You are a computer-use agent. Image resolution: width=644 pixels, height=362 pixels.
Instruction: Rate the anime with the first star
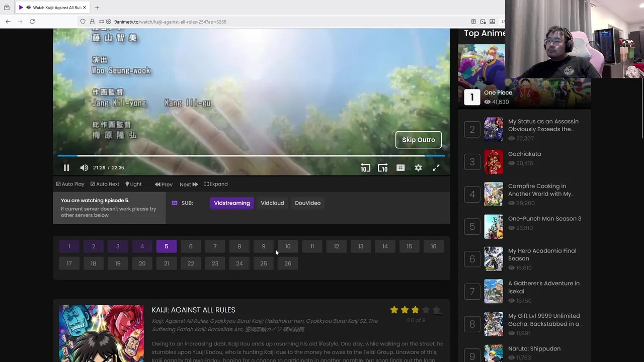tap(394, 310)
